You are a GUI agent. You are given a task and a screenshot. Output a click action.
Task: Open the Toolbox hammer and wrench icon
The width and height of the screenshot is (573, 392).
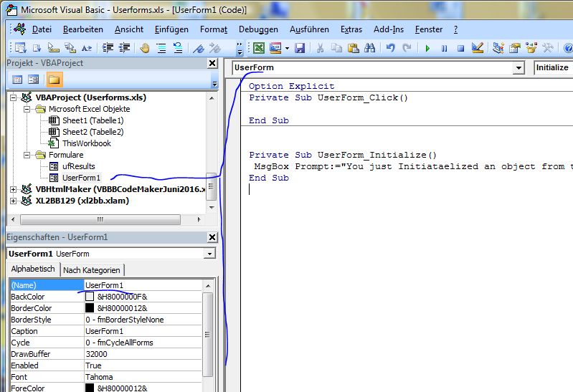click(547, 48)
